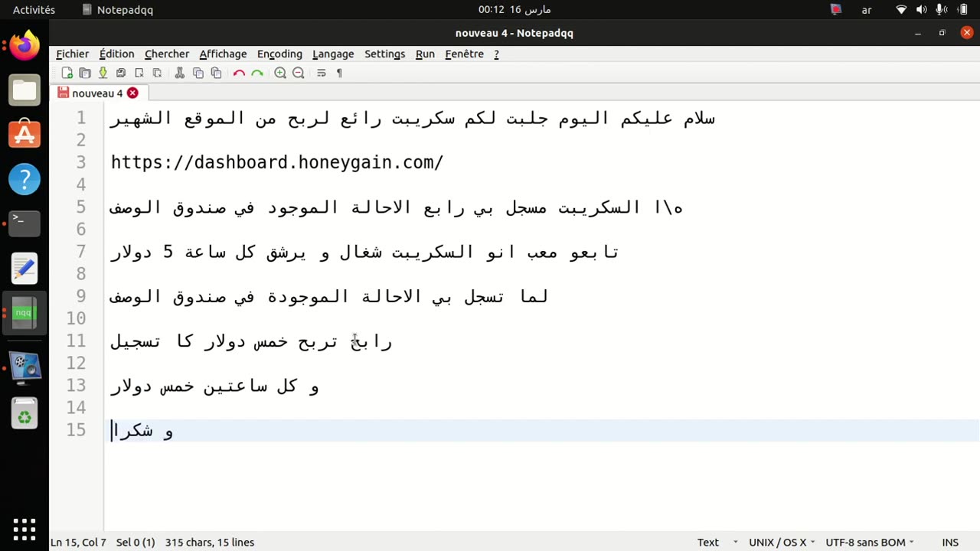Click the Open file toolbar icon
The height and width of the screenshot is (551, 980).
click(85, 73)
